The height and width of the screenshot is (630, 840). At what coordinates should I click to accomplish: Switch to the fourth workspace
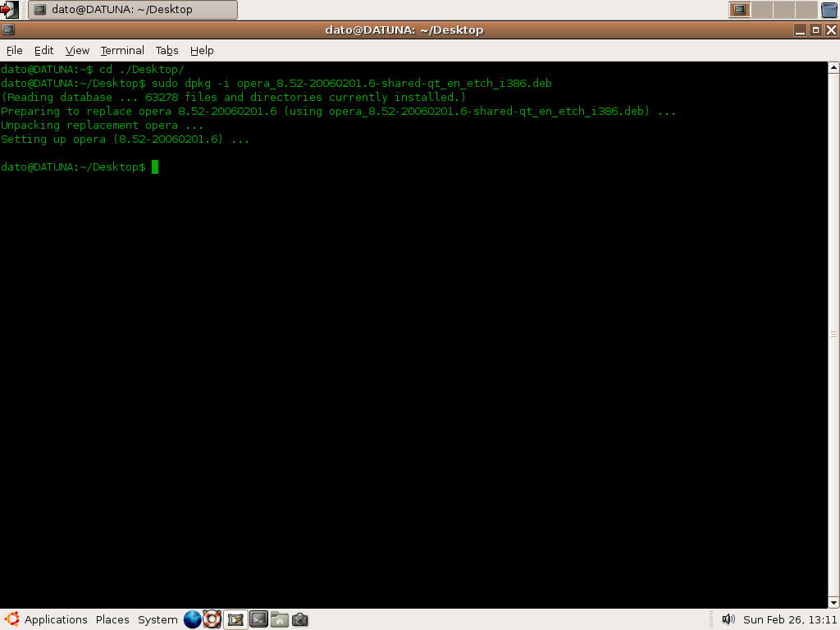pyautogui.click(x=806, y=10)
